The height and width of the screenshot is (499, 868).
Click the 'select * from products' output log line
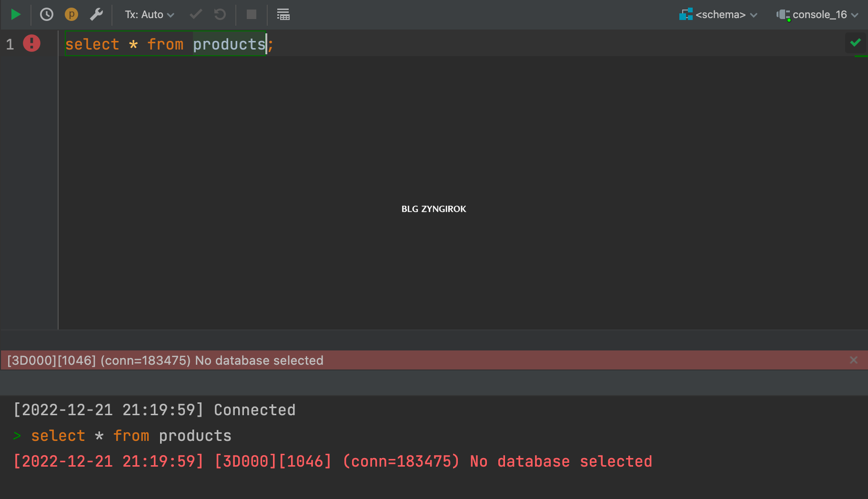[x=131, y=436]
